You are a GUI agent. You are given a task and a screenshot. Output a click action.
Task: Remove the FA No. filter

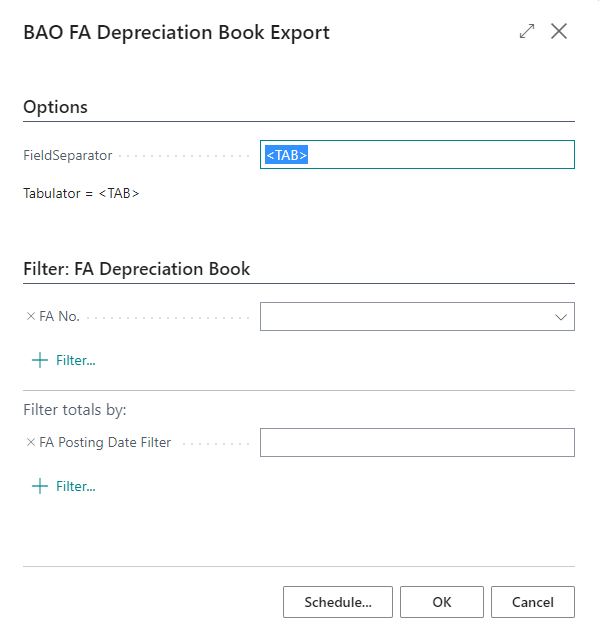(31, 316)
